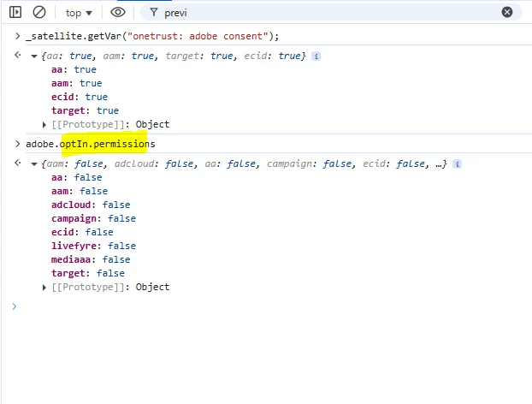This screenshot has height=404, width=532.
Task: Select the 'target: false' property row
Action: point(88,273)
